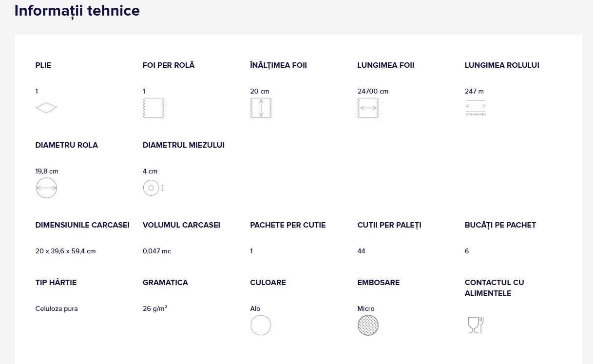Click the 19,8 cm roll diameter value
Viewport: 593px width, 364px height.
click(47, 171)
